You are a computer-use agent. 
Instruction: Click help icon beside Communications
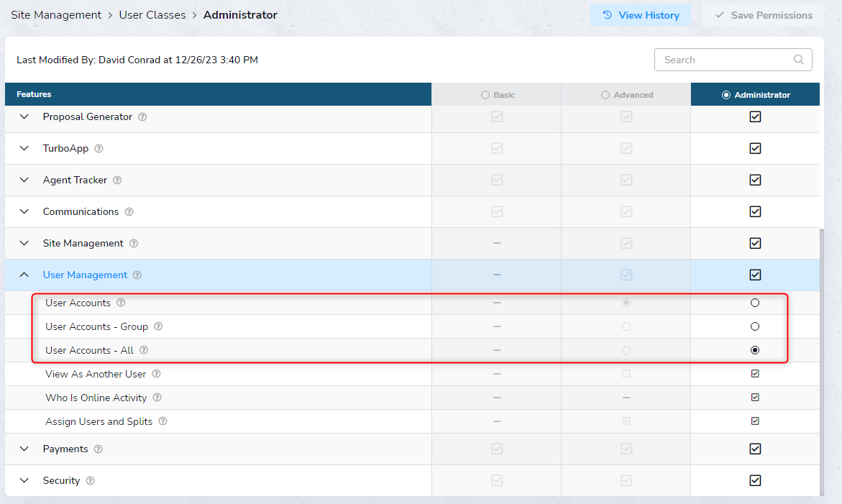pos(129,212)
